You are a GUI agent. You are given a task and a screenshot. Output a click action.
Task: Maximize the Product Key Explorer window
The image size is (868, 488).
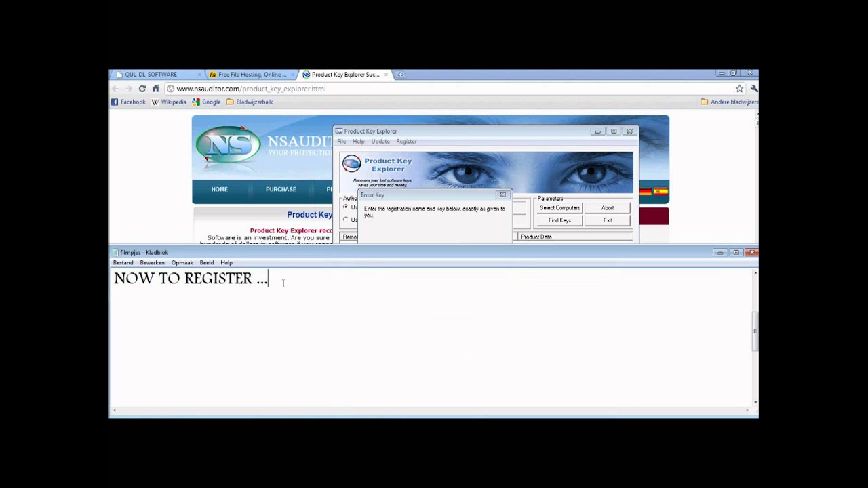coord(614,131)
